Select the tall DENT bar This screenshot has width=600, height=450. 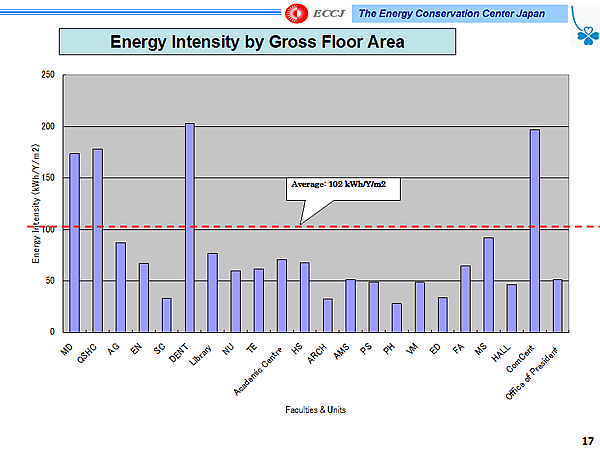tap(190, 227)
